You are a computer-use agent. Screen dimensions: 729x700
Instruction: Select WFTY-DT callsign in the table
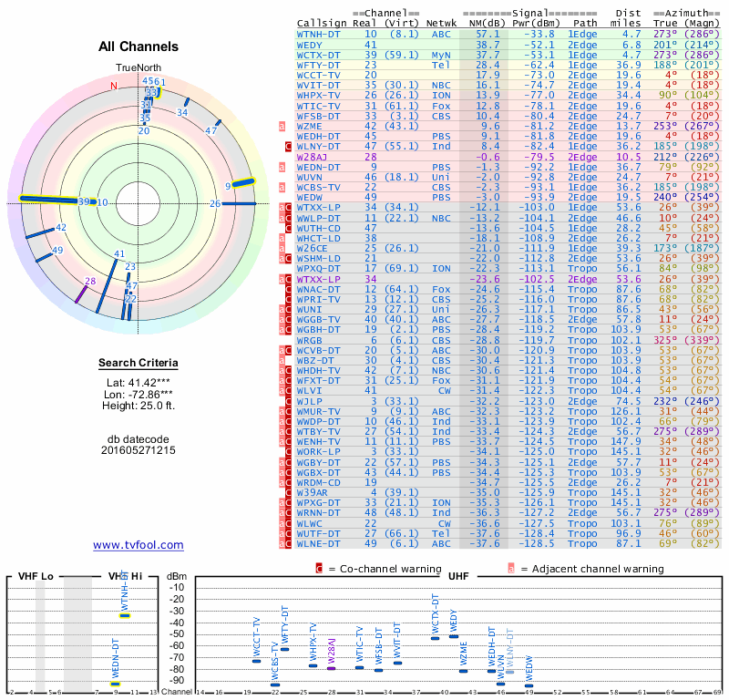(318, 65)
